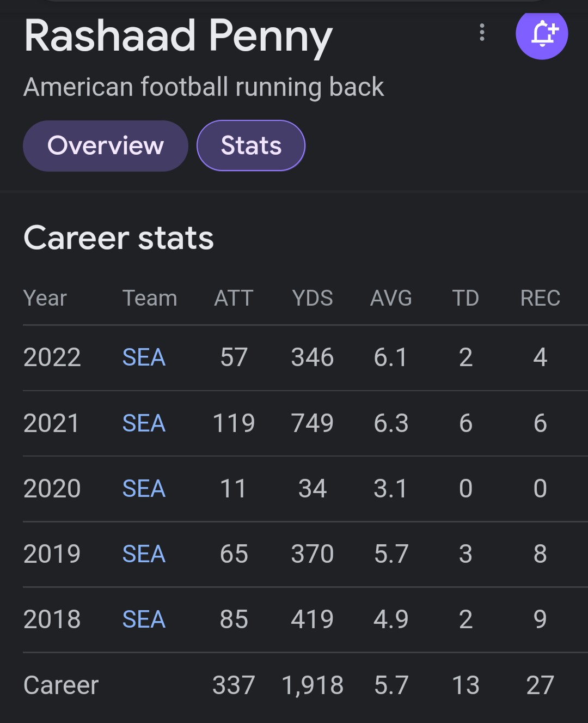Click the Career stats heading

point(119,238)
